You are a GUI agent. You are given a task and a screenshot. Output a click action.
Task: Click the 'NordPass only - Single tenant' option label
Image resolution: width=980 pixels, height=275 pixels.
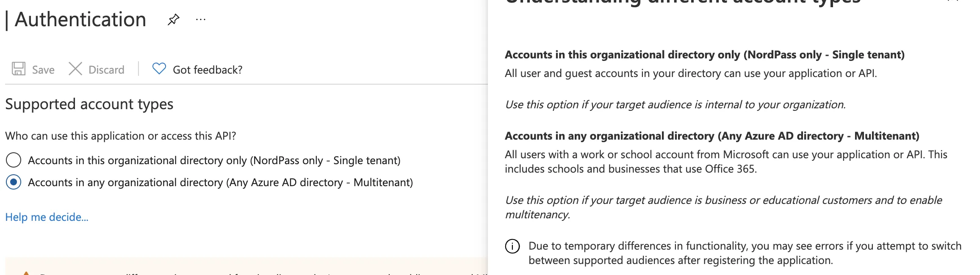click(x=214, y=161)
